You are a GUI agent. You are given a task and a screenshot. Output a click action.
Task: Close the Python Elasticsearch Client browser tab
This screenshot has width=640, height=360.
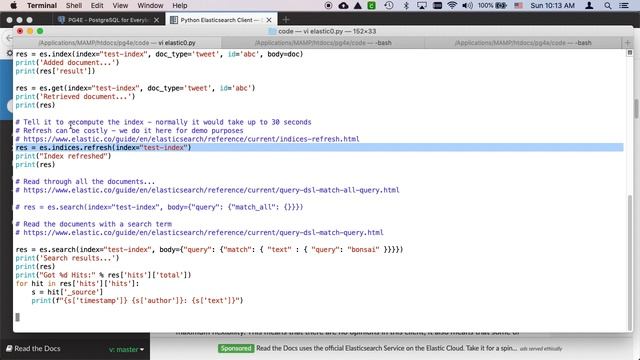click(269, 20)
